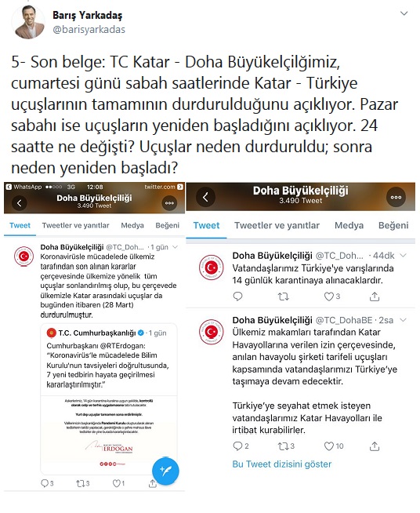
Task: Share the Katar Havayolları tweet
Action: pyautogui.click(x=375, y=446)
